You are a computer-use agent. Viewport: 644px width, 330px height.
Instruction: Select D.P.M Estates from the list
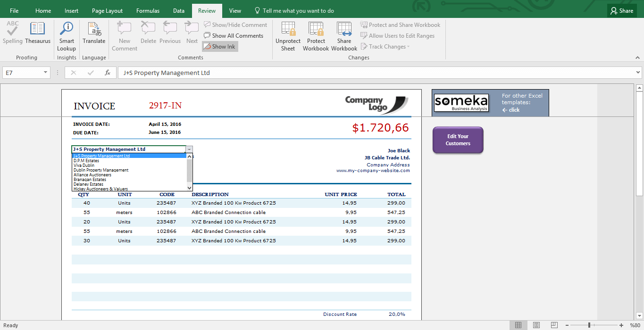86,161
